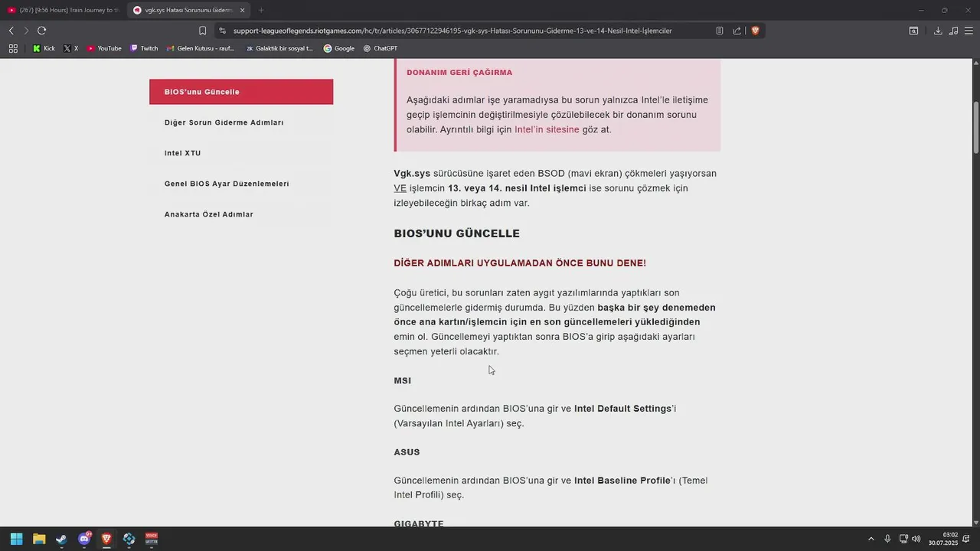Close the vgk.sys Hatası tab
The height and width of the screenshot is (551, 980).
[x=242, y=10]
